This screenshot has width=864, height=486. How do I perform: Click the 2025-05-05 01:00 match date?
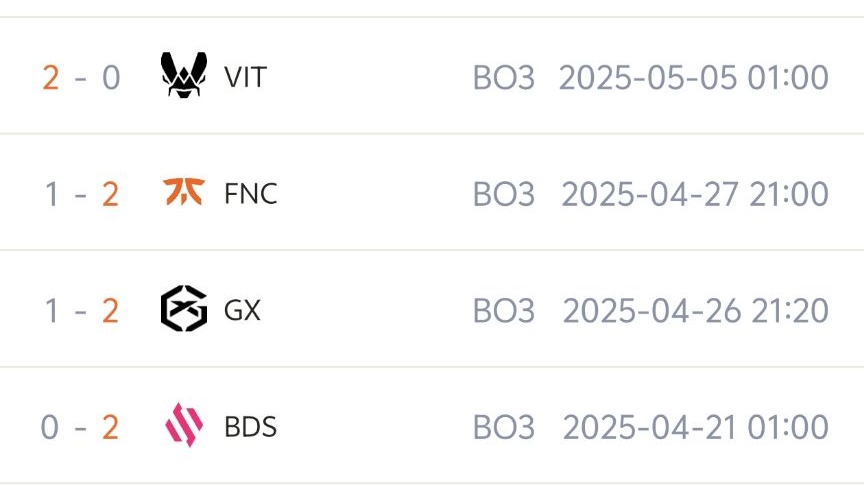tap(694, 77)
